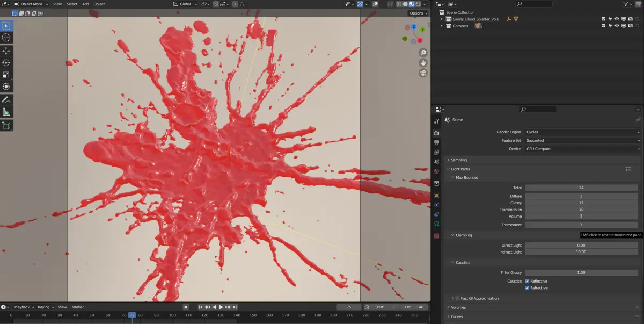Viewport: 644px width, 324px height.
Task: Jump to the first frame
Action: [201, 307]
